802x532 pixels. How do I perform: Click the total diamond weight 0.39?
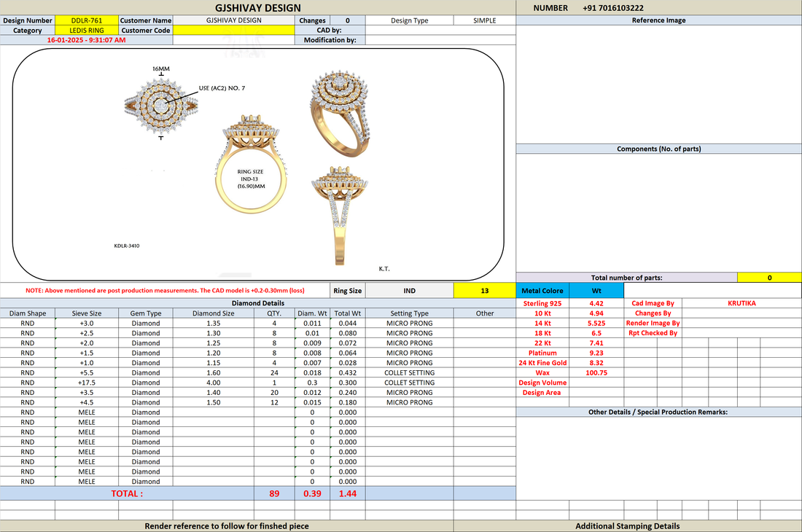point(313,493)
